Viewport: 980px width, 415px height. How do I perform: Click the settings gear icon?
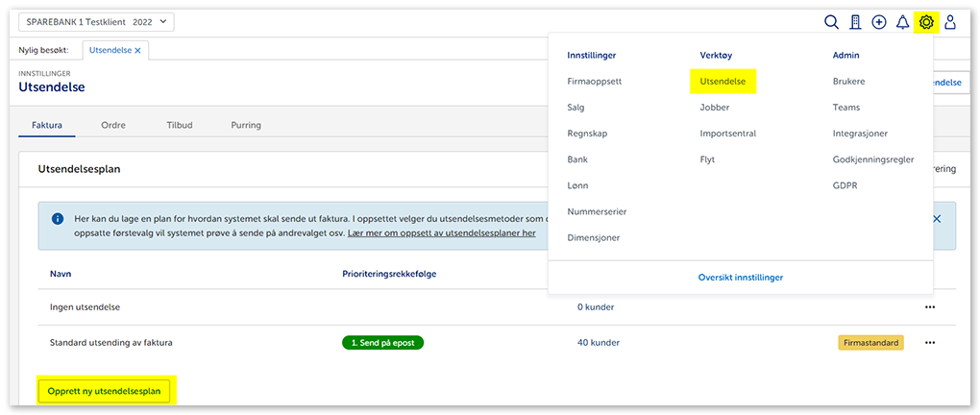click(x=926, y=22)
